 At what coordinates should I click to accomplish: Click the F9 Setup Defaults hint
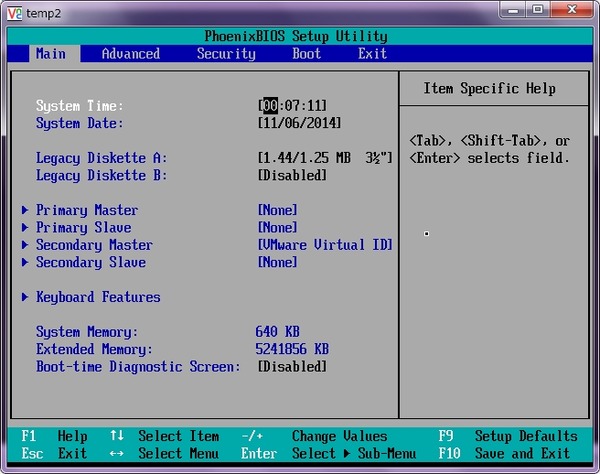tap(508, 436)
